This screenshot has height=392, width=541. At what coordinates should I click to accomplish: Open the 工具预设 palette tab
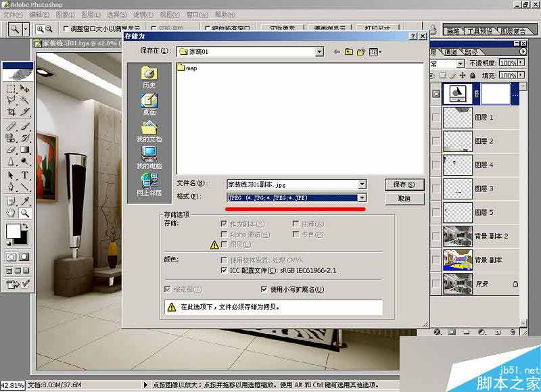click(x=480, y=31)
